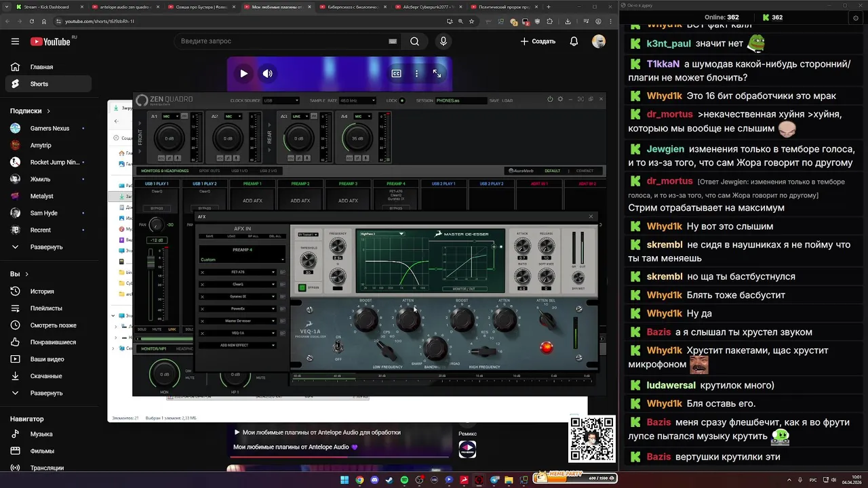Open the Sample Rate 48.0 kHz dropdown

click(357, 100)
